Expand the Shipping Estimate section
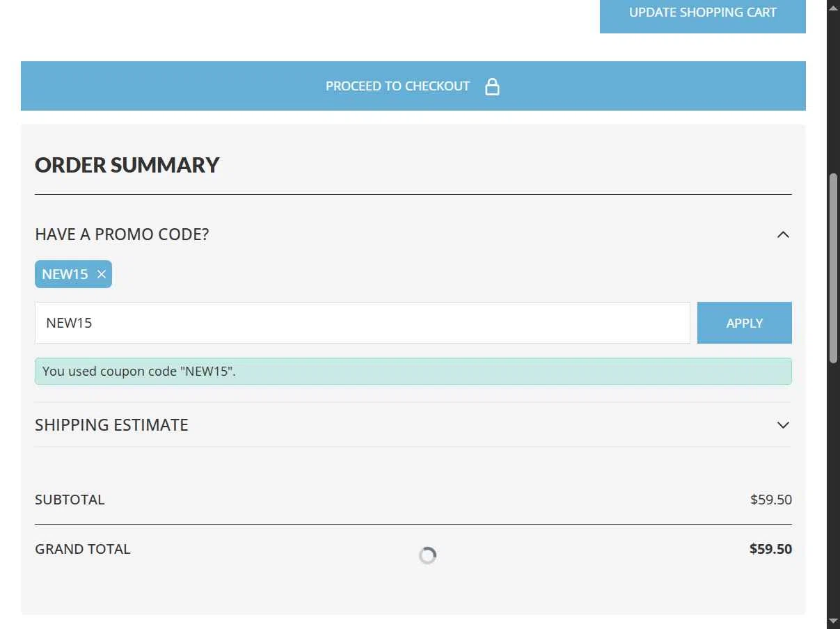 pyautogui.click(x=783, y=425)
